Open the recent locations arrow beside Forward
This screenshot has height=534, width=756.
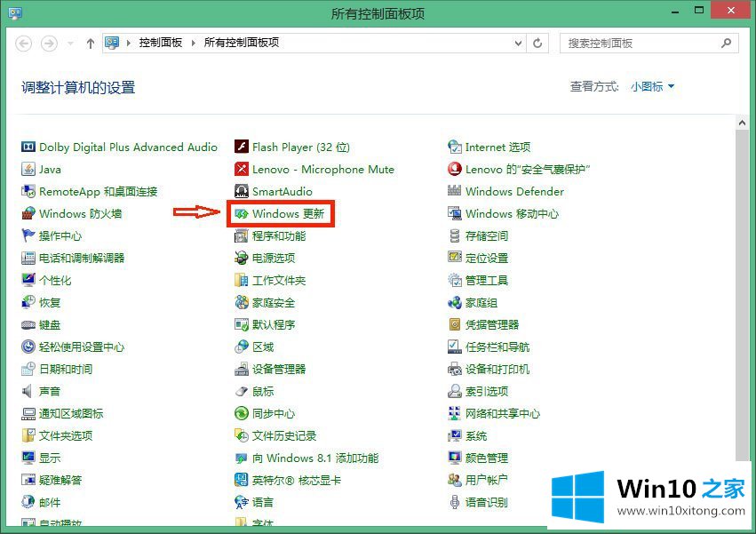(x=70, y=44)
